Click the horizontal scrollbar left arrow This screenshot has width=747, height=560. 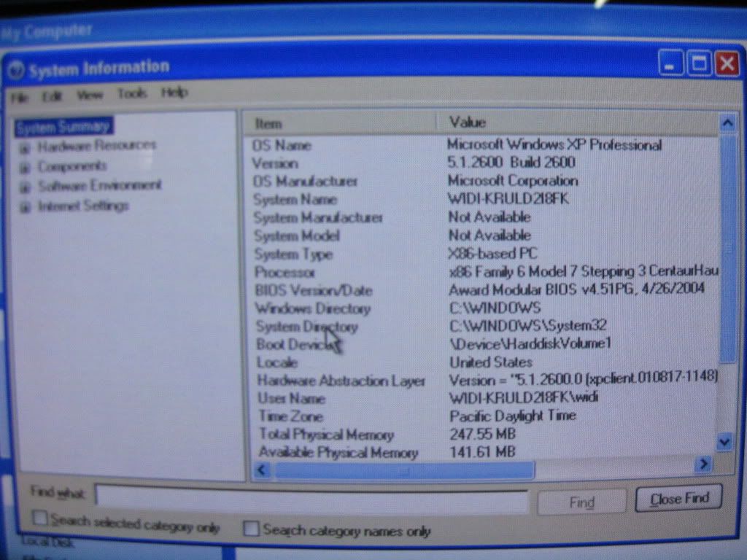[262, 470]
